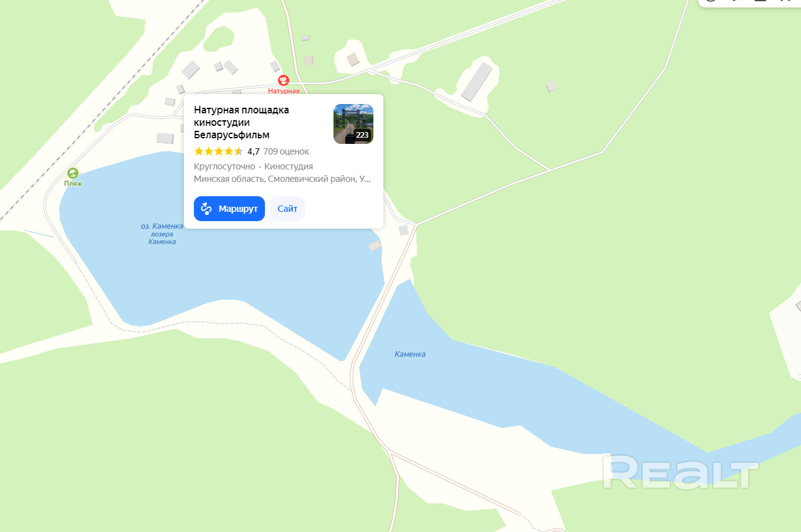Viewport: 801px width, 532px height.
Task: Open the studio website via Сайт button
Action: tap(287, 209)
